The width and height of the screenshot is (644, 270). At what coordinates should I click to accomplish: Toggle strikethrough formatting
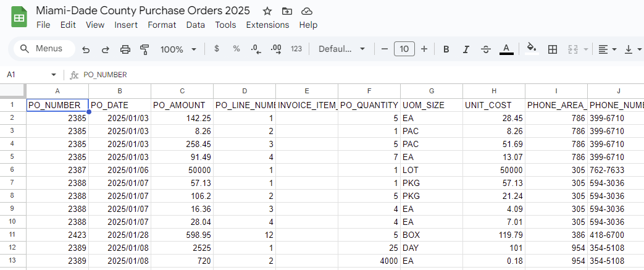pos(486,49)
